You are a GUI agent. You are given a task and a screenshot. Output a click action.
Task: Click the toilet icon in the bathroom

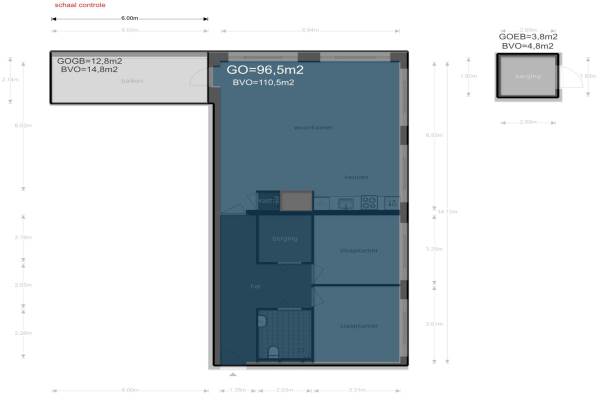click(x=274, y=351)
